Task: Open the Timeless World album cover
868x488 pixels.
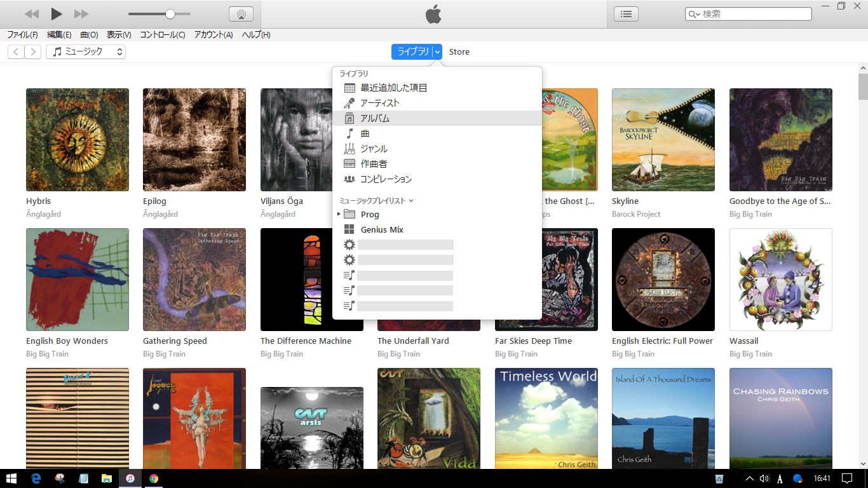Action: click(546, 418)
